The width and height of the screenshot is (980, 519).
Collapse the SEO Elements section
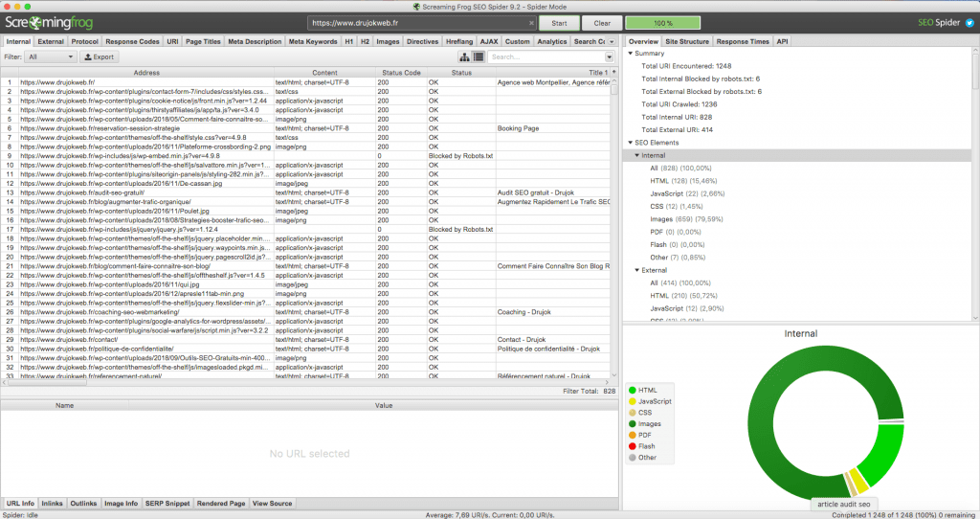tap(630, 143)
